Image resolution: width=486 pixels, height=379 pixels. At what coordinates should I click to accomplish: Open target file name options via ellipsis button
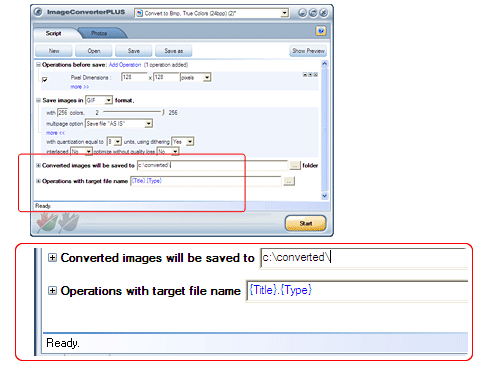[289, 181]
